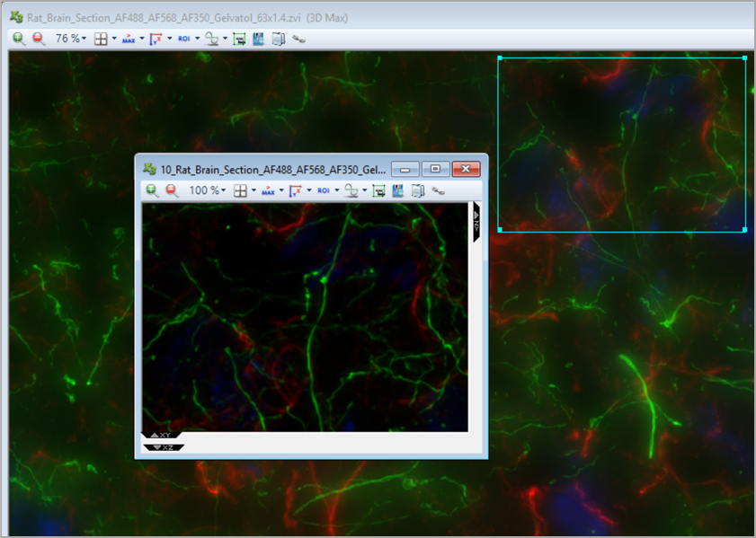Click the ROI tool in the small window toolbar
This screenshot has width=756, height=538.
coord(323,190)
